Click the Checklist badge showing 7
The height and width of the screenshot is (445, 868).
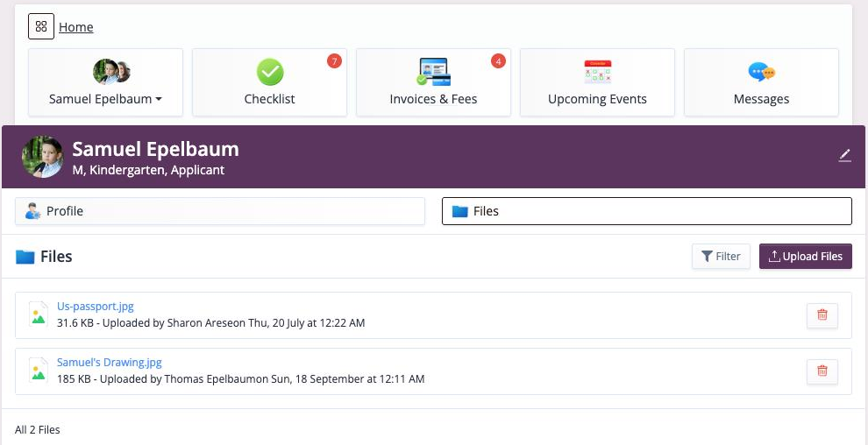[334, 60]
